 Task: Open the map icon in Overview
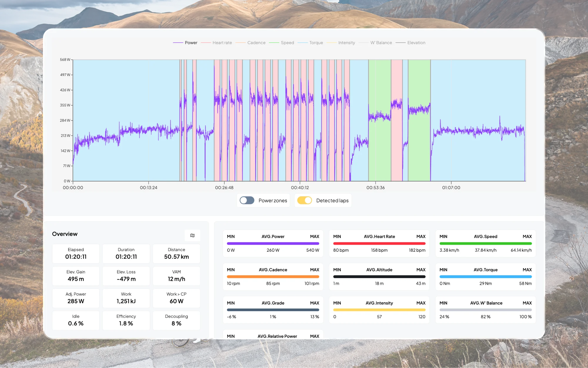point(192,235)
